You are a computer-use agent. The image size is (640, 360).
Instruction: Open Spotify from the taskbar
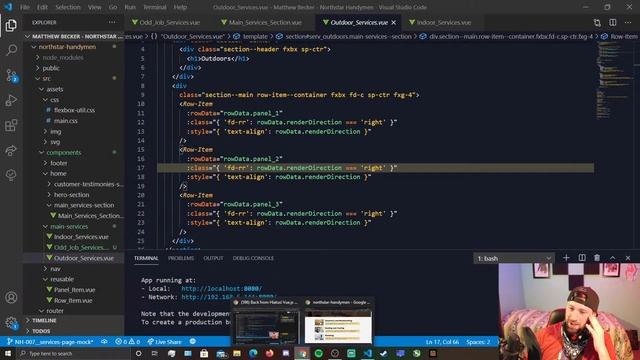tap(318, 353)
